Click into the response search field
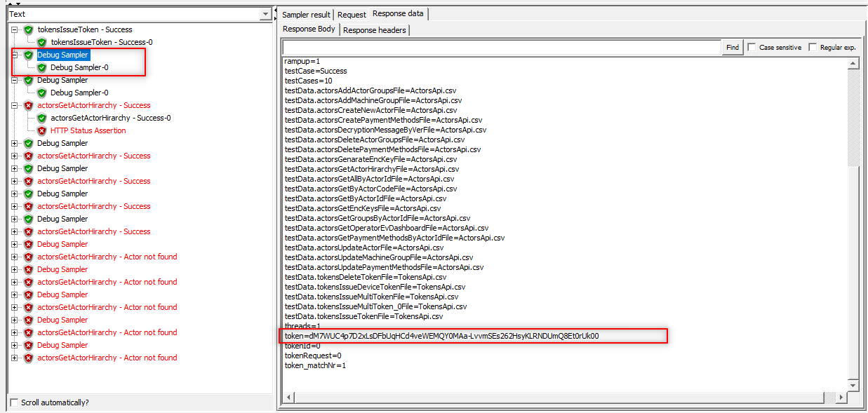The width and height of the screenshot is (868, 413). click(x=502, y=47)
